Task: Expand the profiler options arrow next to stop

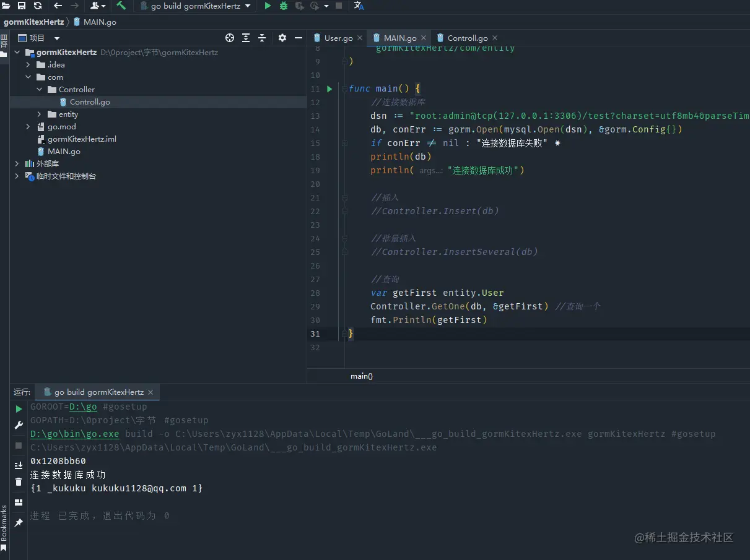Action: pyautogui.click(x=326, y=6)
